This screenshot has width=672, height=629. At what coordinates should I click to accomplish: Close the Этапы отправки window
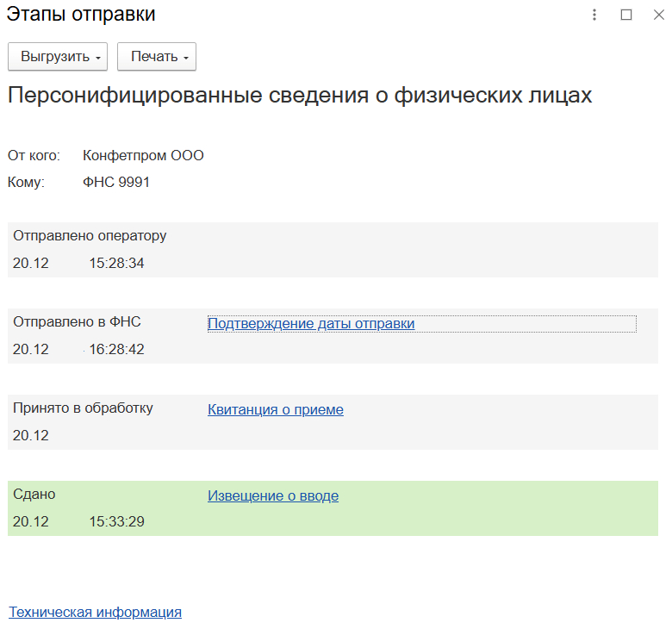point(658,15)
